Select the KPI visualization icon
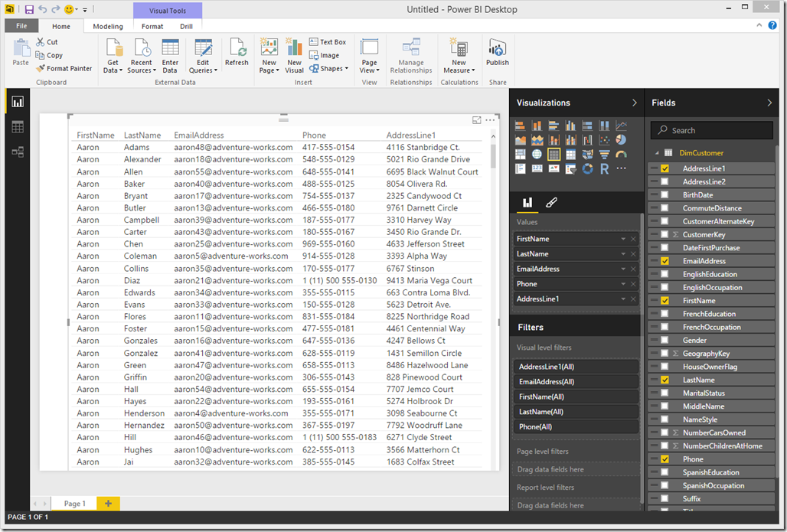Viewport: 787px width, 532px height. point(554,168)
